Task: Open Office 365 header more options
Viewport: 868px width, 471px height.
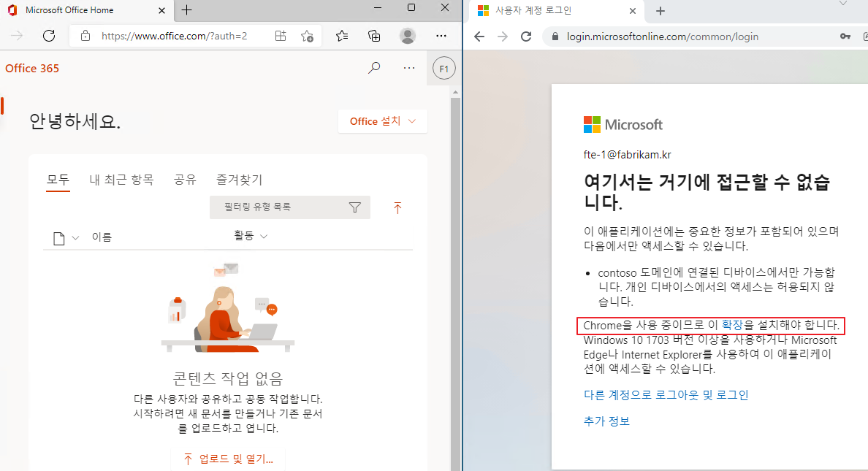Action: click(x=409, y=68)
